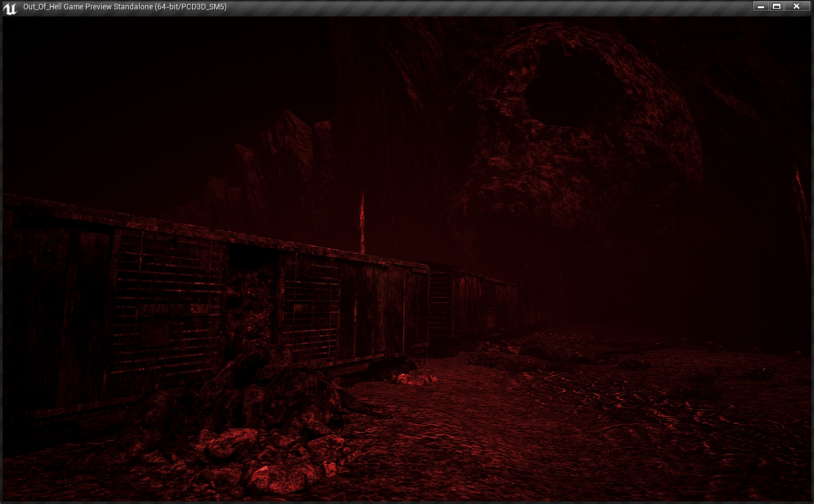The height and width of the screenshot is (504, 814).
Task: Click the Unreal Engine logo icon
Action: 10,8
